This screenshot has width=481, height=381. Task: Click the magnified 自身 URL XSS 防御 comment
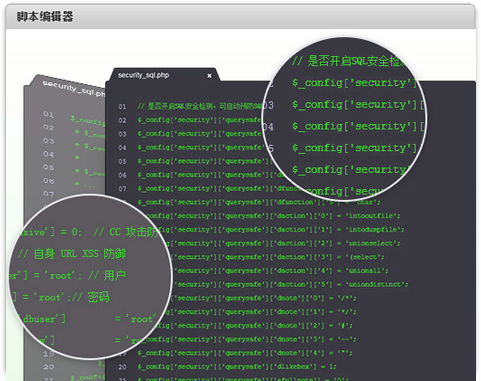[x=72, y=254]
